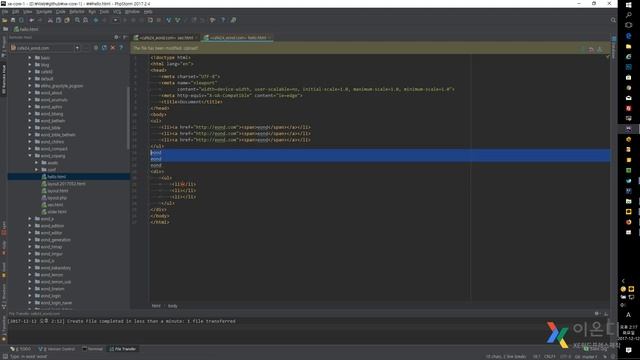Expand the asset folder in tree
This screenshot has height=360, width=640.
pyautogui.click(x=37, y=162)
